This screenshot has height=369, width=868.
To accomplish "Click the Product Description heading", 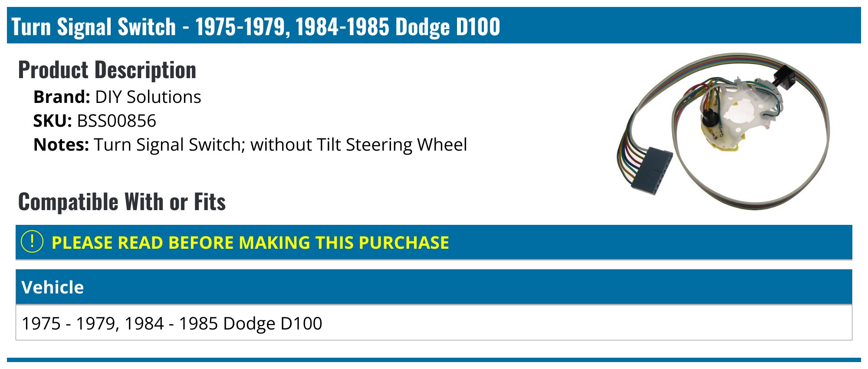I will click(107, 70).
